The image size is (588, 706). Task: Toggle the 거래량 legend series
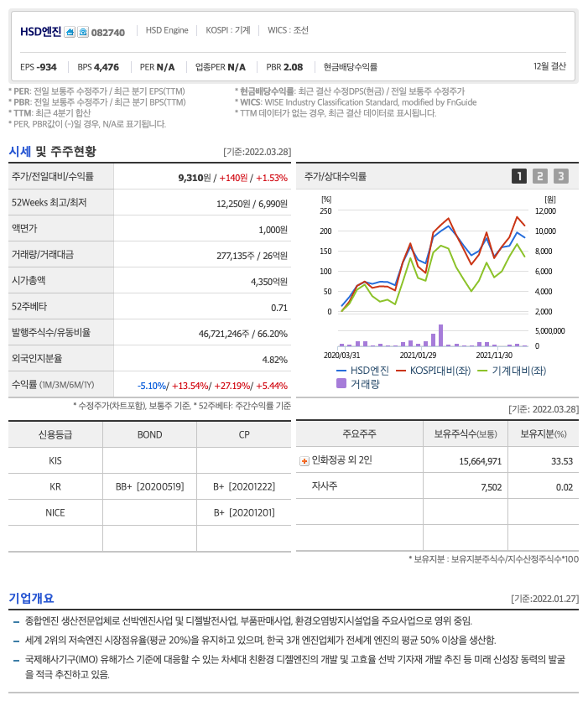coord(358,384)
